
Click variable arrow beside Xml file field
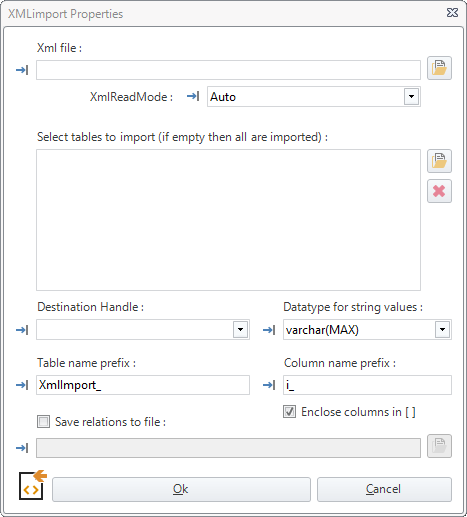click(22, 70)
